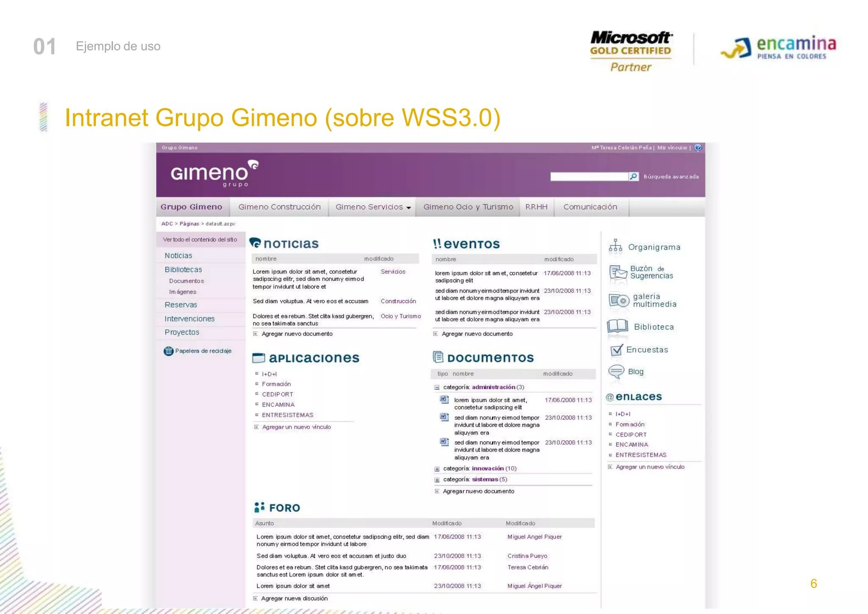Select the Comunicación tab
Image resolution: width=868 pixels, height=614 pixels.
[x=590, y=207]
